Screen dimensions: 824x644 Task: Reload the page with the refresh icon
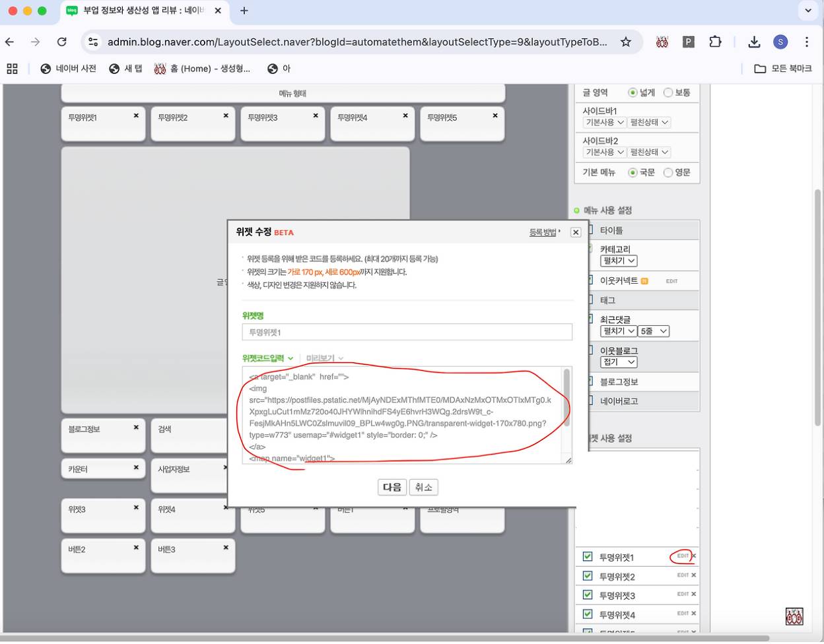[x=62, y=42]
